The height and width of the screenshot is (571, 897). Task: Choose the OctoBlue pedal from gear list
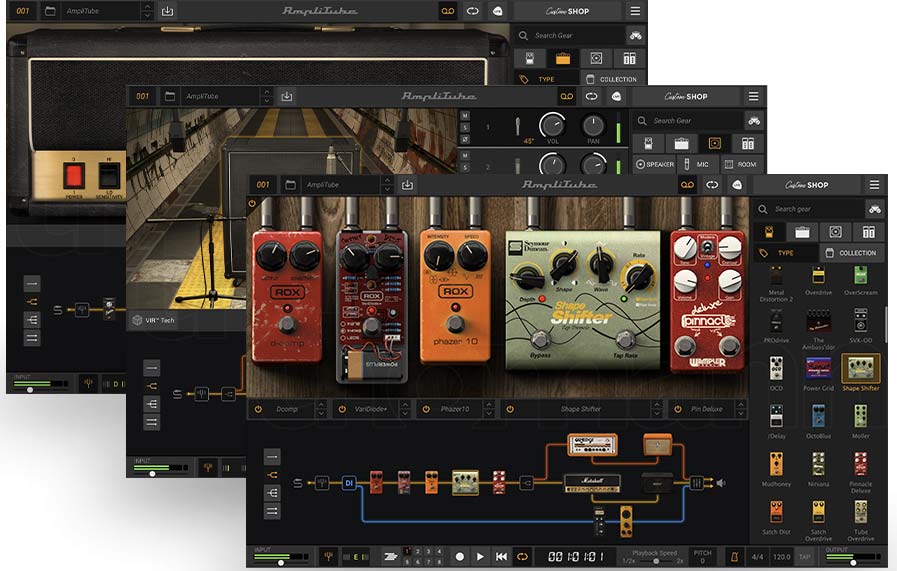(819, 419)
